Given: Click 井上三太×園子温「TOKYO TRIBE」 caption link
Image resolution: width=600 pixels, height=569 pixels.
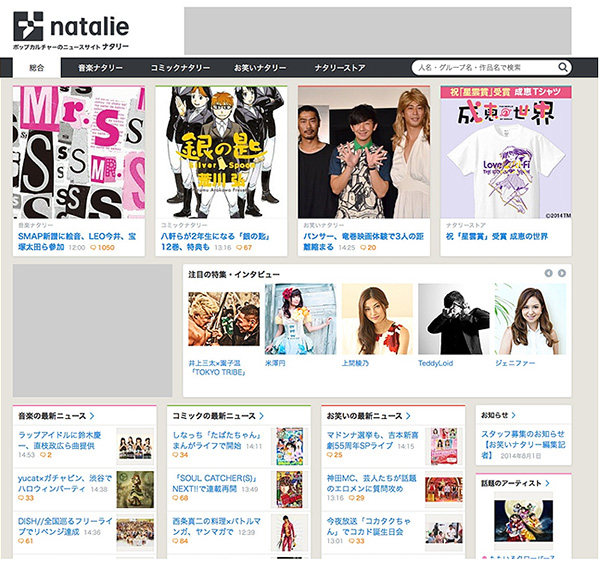Looking at the screenshot, I should tap(217, 367).
